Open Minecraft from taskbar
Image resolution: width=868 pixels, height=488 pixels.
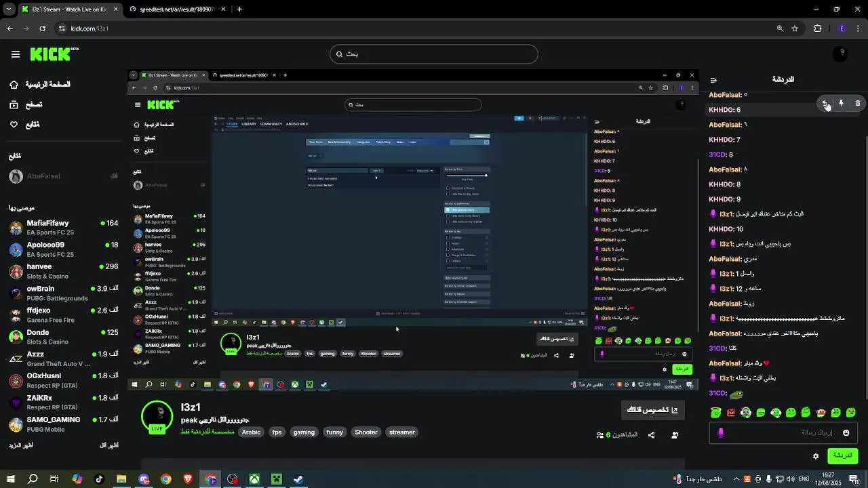(x=276, y=479)
